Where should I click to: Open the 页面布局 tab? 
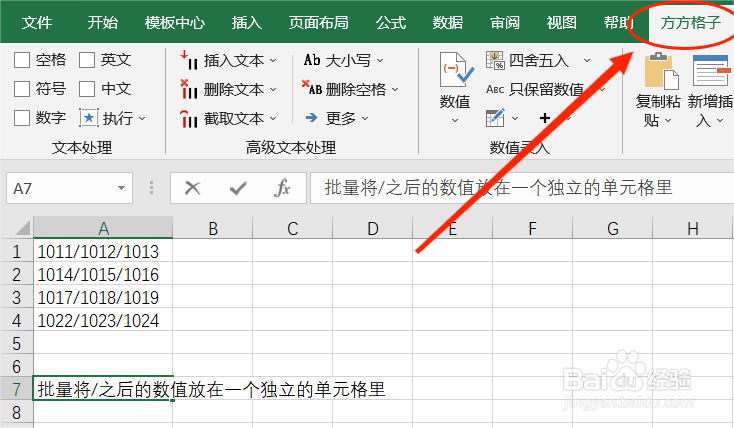pyautogui.click(x=318, y=22)
